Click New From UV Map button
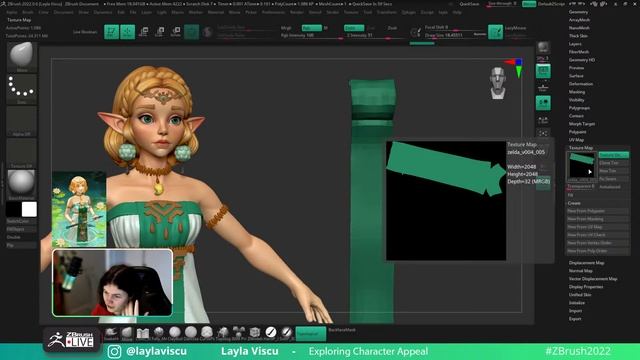 click(x=598, y=227)
